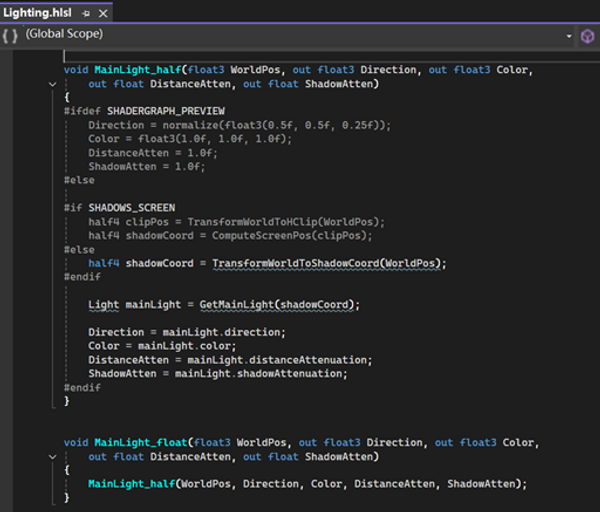Close the Lighting.hlsl tab
The height and width of the screenshot is (512, 600).
pos(103,14)
